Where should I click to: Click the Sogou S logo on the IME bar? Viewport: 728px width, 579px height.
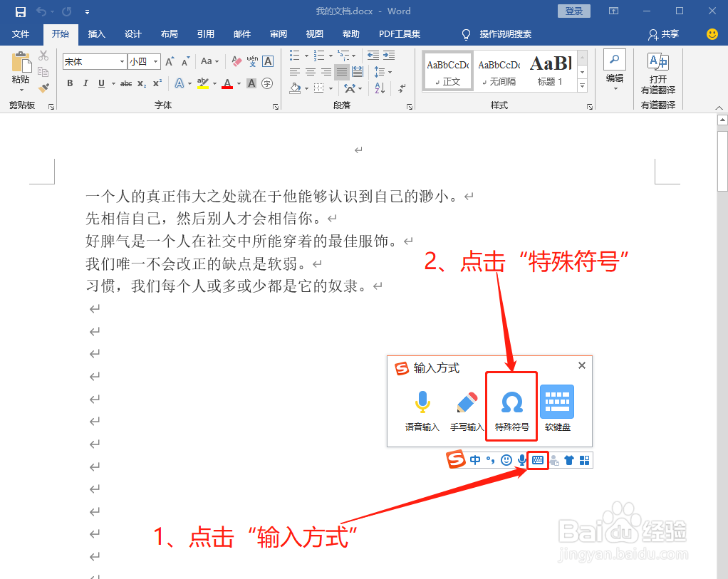click(x=455, y=459)
